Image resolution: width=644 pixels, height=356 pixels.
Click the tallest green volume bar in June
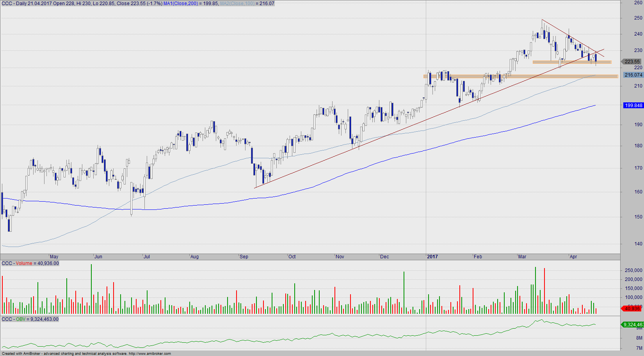91,288
